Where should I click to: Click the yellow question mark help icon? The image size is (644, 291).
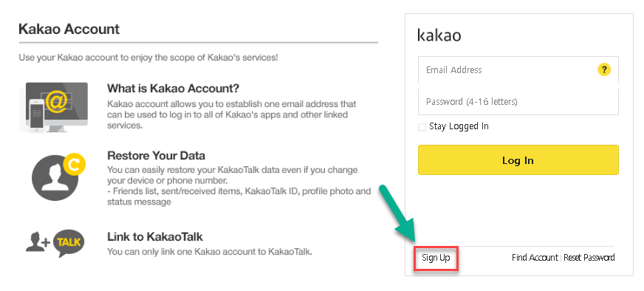click(604, 69)
